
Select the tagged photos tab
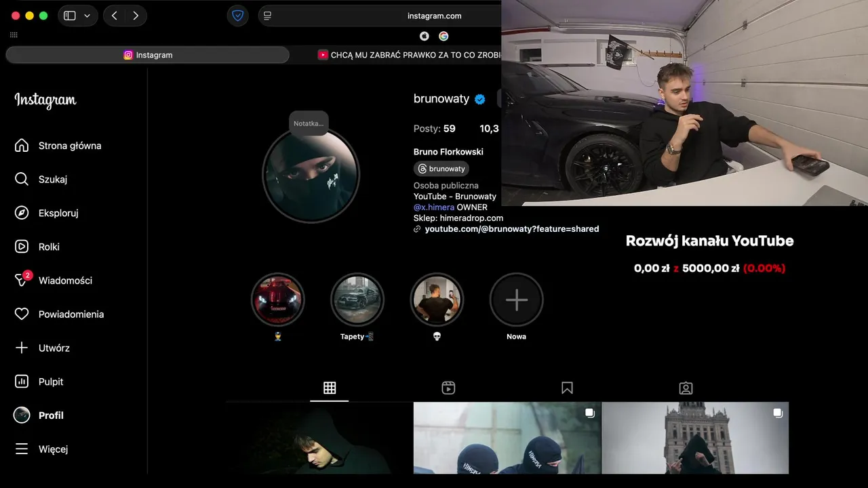click(x=686, y=388)
